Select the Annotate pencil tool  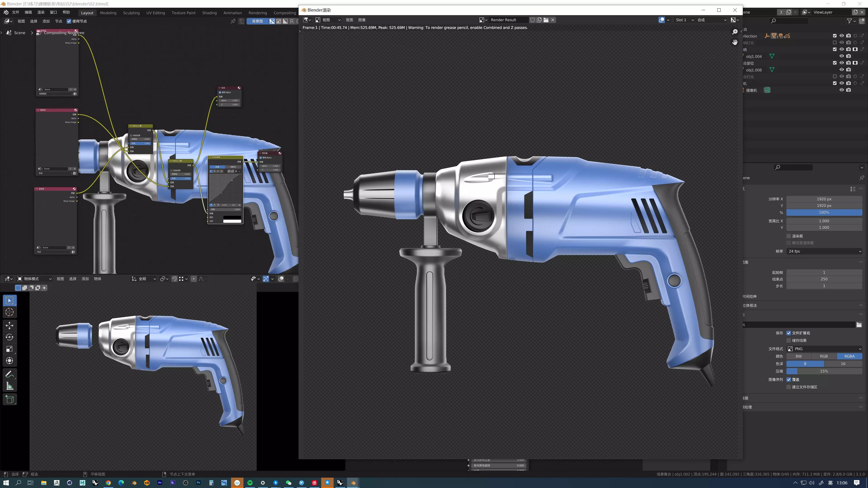pyautogui.click(x=9, y=374)
